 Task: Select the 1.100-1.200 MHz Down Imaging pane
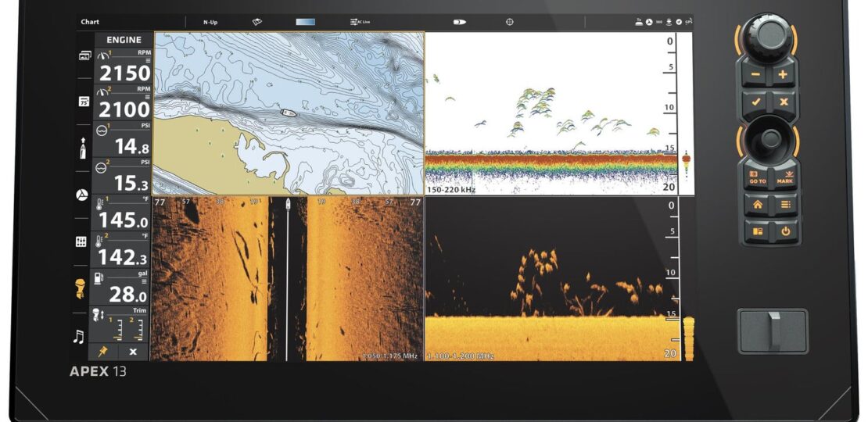point(559,279)
